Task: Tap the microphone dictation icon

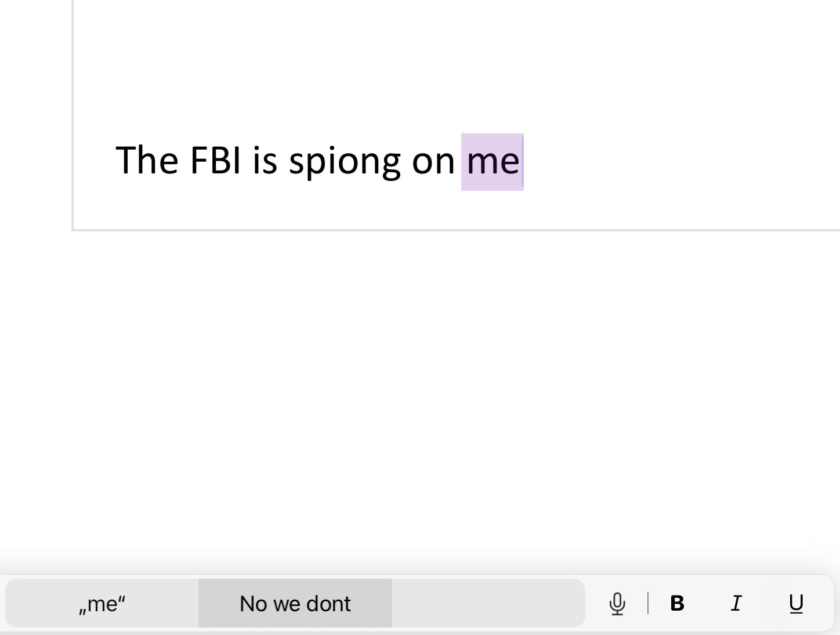Action: (x=617, y=604)
